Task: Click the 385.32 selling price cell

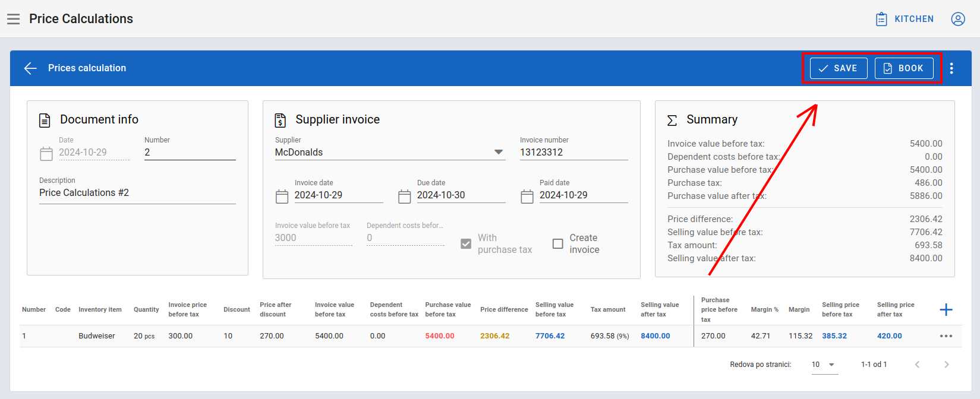Action: 834,336
